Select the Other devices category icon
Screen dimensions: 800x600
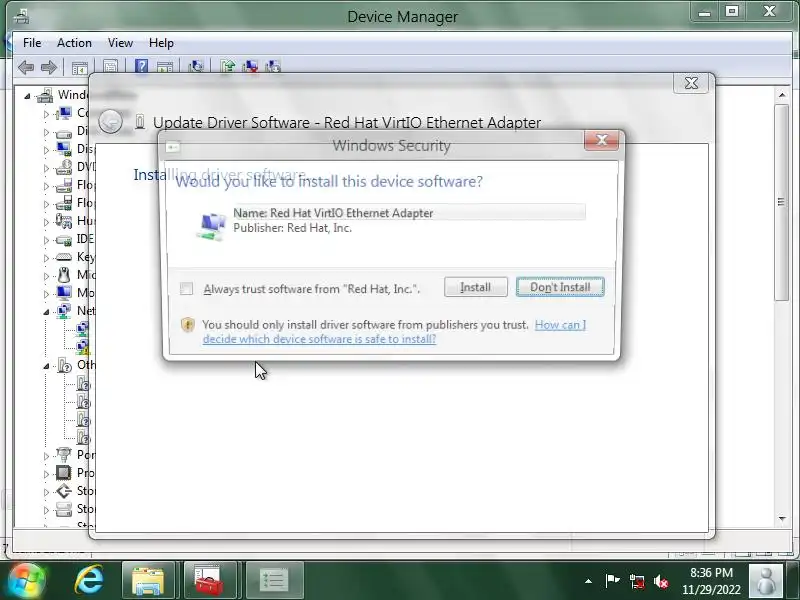click(64, 365)
